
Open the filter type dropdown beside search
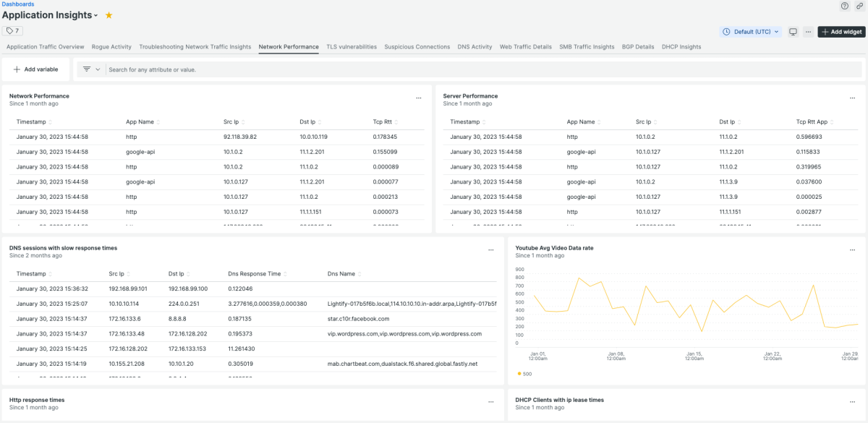point(90,69)
